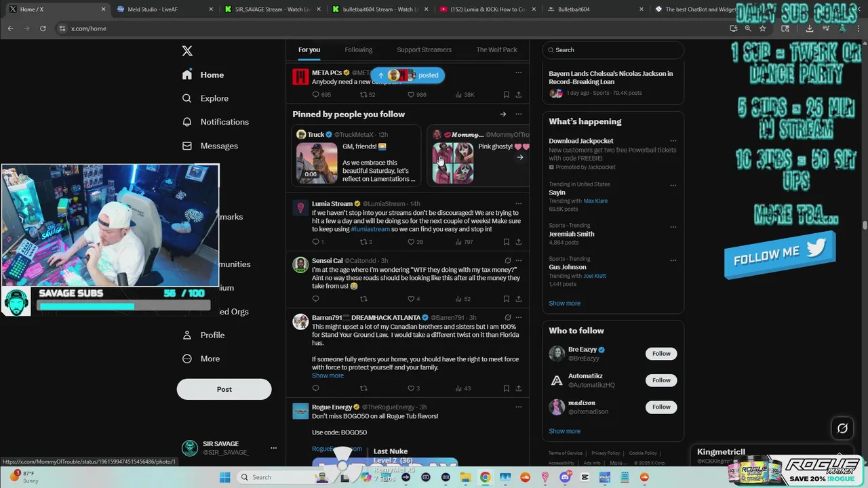Repost the Lumia Stream post

click(363, 242)
